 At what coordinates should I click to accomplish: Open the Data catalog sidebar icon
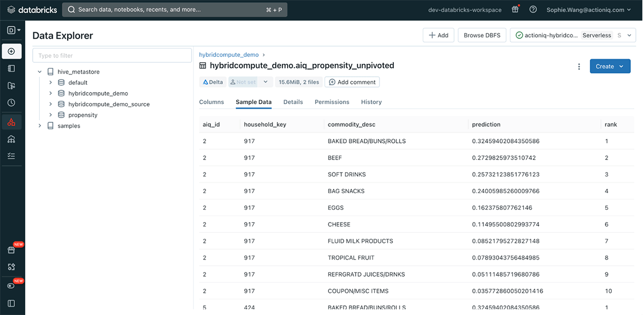pos(11,122)
